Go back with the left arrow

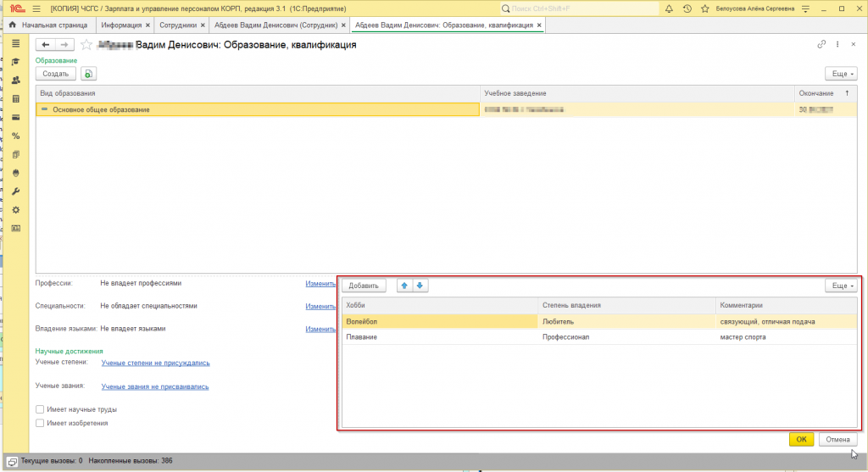click(x=46, y=45)
